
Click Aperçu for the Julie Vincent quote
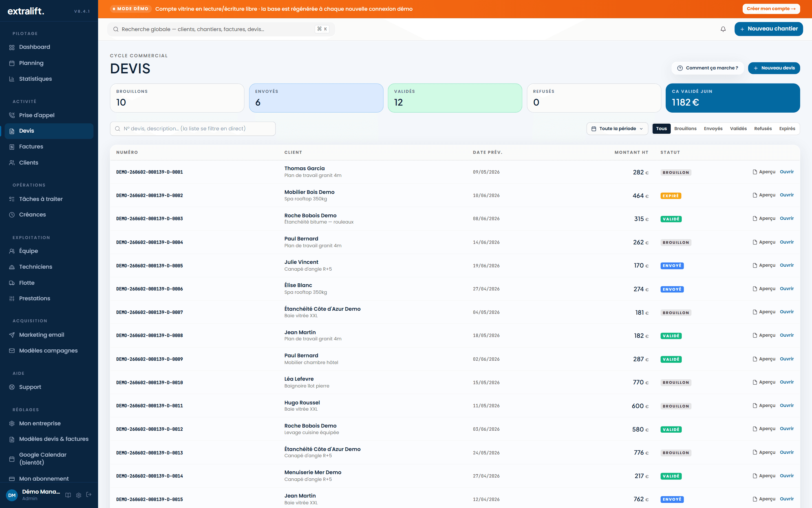[764, 265]
